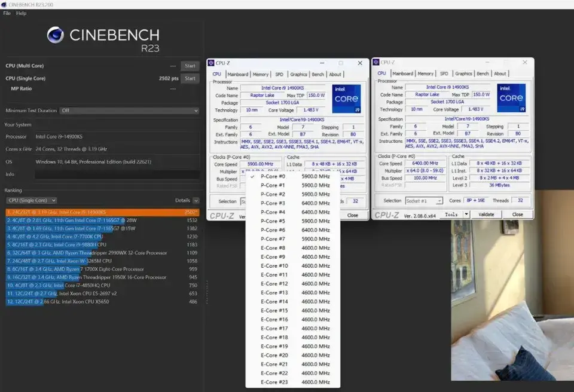This screenshot has width=574, height=392.
Task: Switch to Bench tab in left CPU-Z
Action: (317, 74)
